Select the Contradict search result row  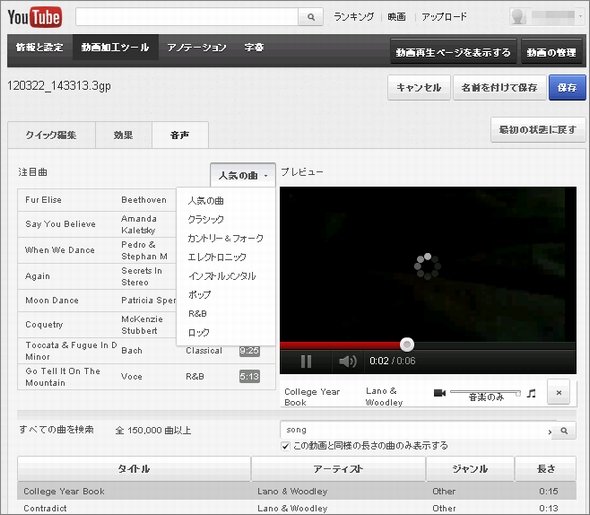(x=297, y=508)
